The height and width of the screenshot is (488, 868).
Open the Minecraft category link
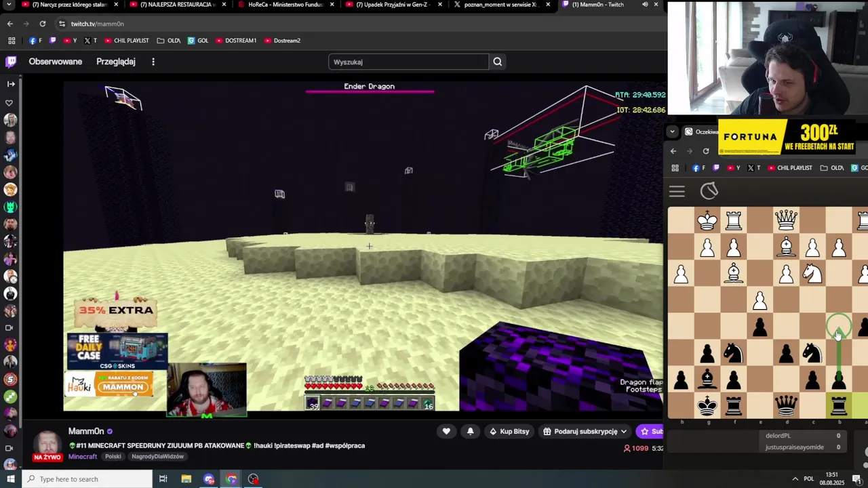pos(83,456)
